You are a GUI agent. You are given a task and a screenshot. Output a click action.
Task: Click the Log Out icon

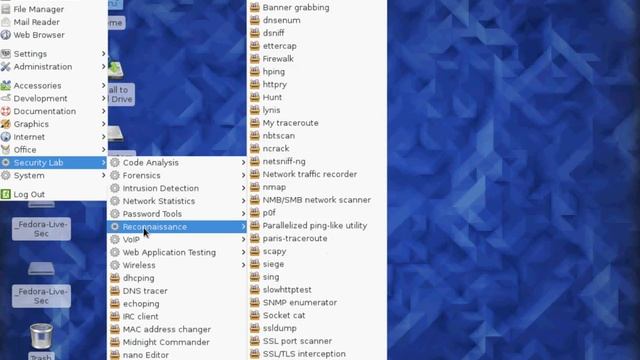pos(6,194)
